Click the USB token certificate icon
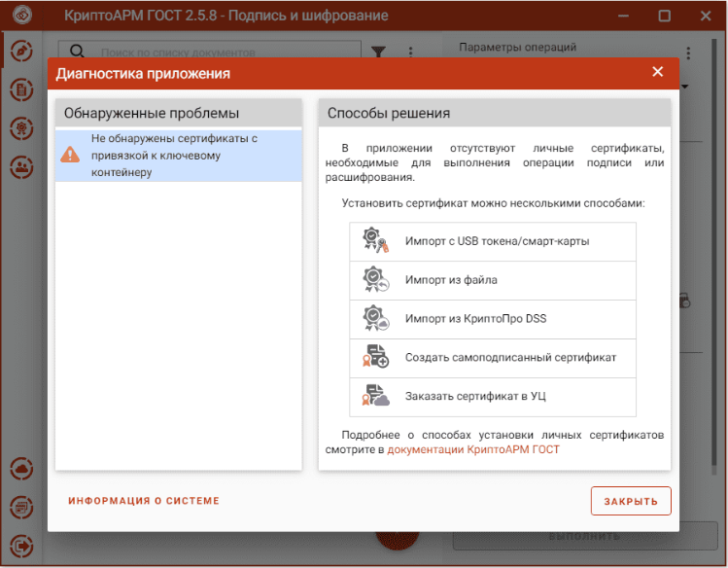 (375, 240)
